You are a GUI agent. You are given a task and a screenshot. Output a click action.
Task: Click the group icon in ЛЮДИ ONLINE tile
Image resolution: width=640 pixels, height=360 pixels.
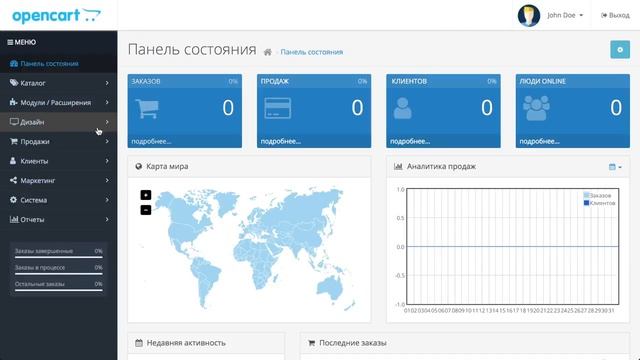pyautogui.click(x=536, y=108)
